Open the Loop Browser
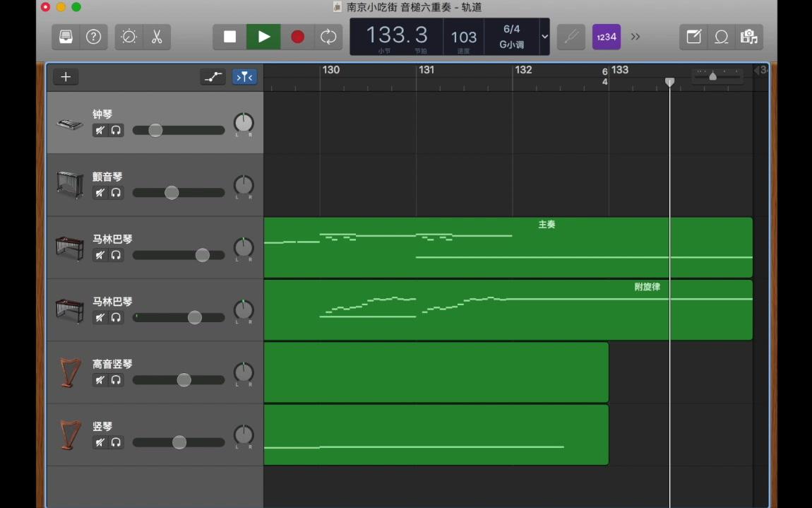Viewport: 812px width, 508px height. (x=722, y=37)
